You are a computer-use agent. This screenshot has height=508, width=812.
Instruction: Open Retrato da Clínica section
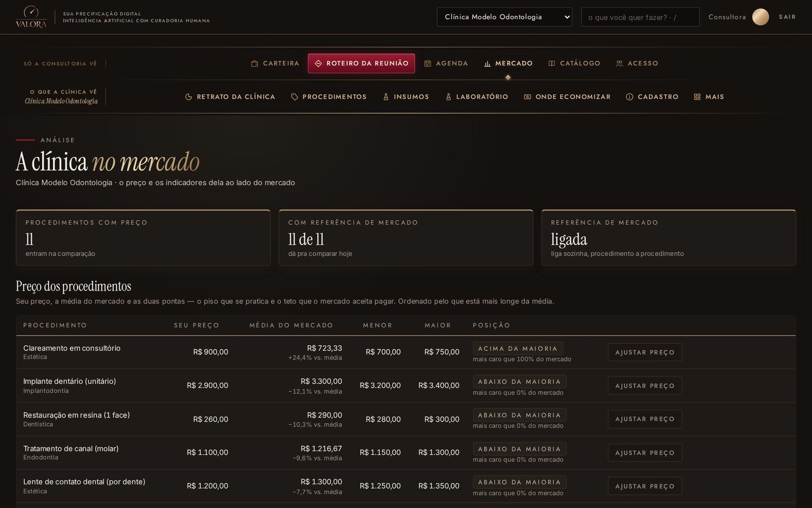tap(230, 97)
